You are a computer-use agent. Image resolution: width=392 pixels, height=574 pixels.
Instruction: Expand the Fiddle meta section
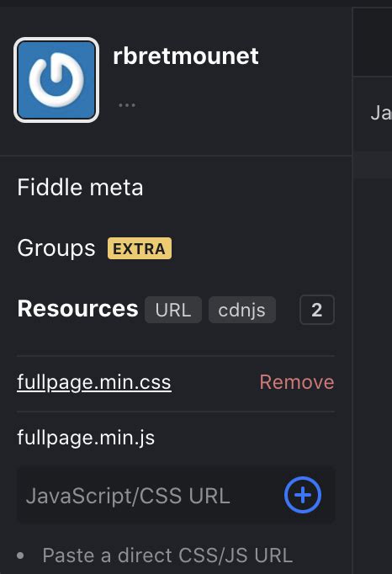point(80,188)
